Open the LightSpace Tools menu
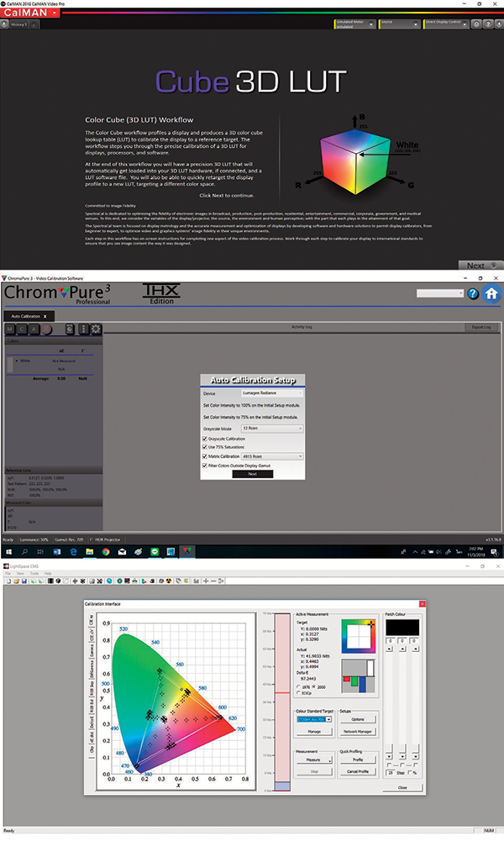 (34, 573)
